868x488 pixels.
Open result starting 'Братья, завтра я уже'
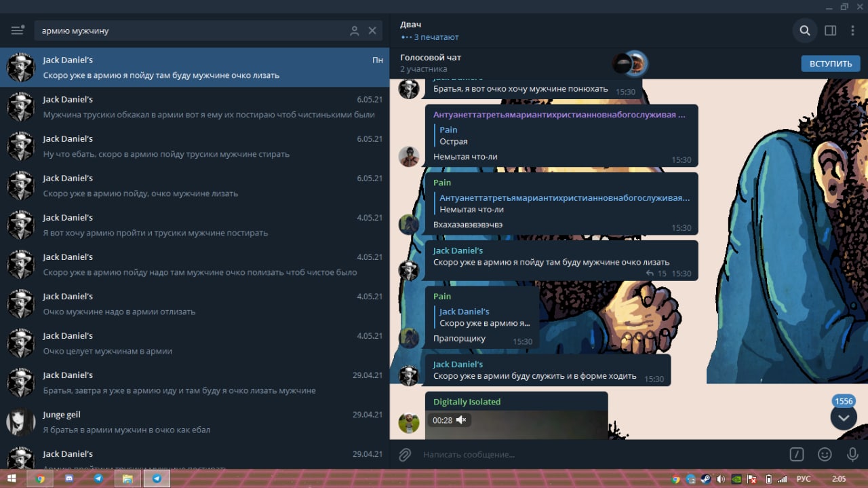tap(195, 382)
